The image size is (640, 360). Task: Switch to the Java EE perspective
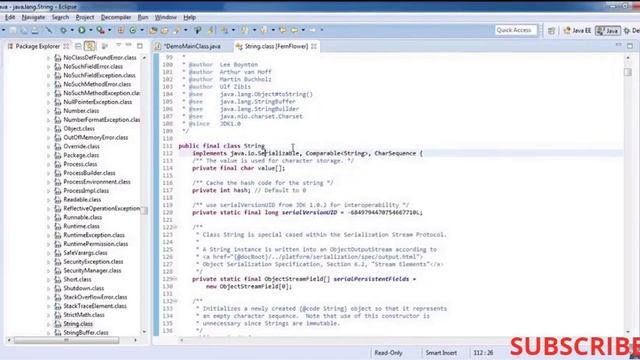pos(577,31)
